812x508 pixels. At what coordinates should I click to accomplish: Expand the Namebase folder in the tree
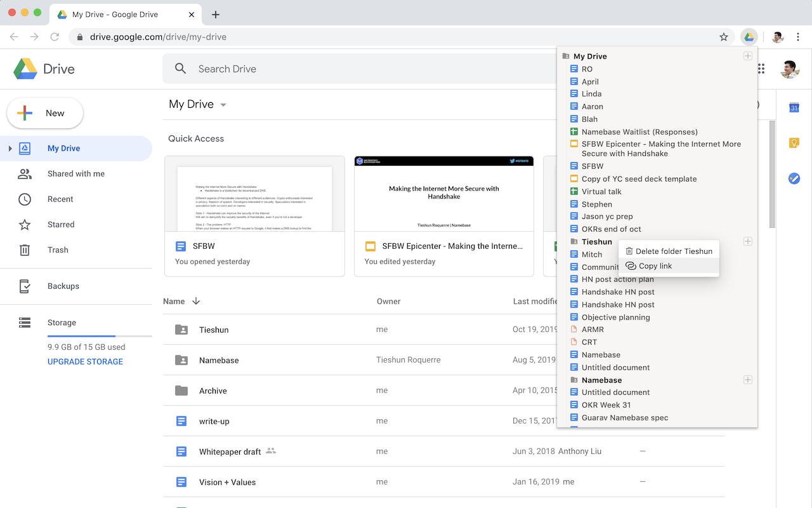pos(748,380)
